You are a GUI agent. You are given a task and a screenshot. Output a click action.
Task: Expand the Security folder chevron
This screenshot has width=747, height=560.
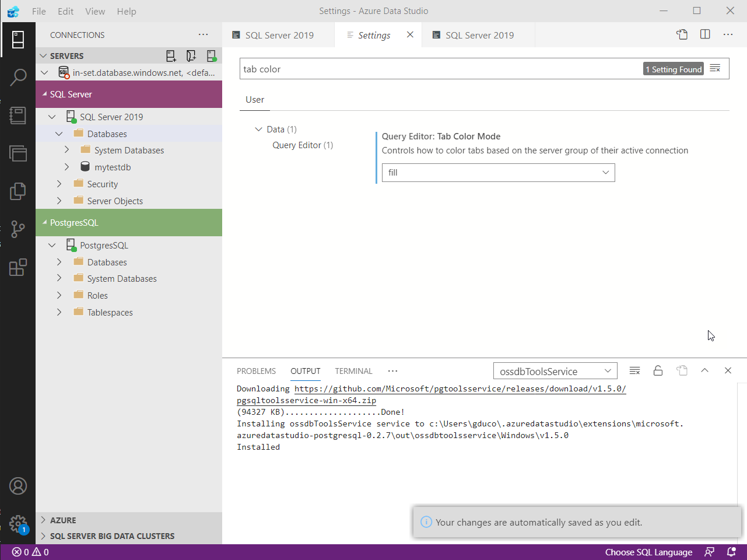(x=59, y=184)
